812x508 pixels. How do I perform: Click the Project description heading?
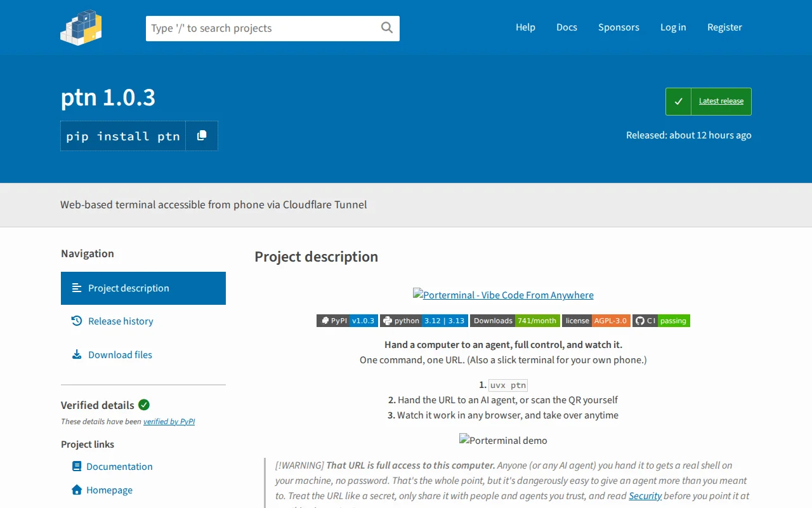click(316, 257)
